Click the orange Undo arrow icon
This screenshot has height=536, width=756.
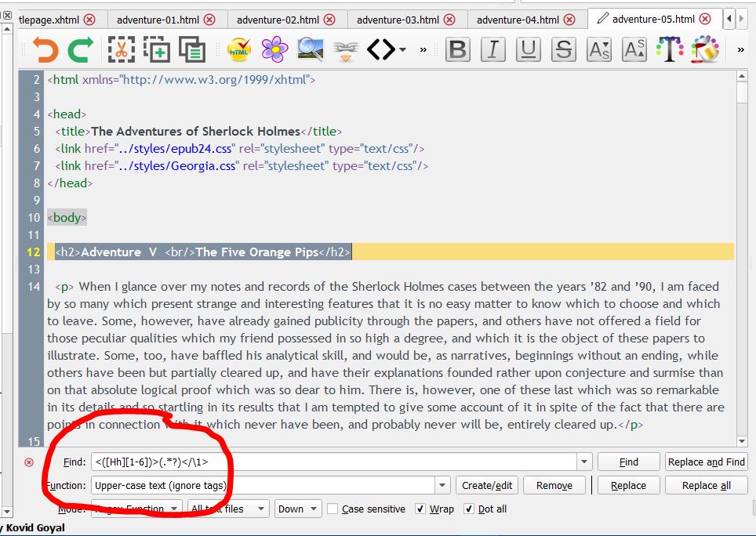[x=45, y=49]
